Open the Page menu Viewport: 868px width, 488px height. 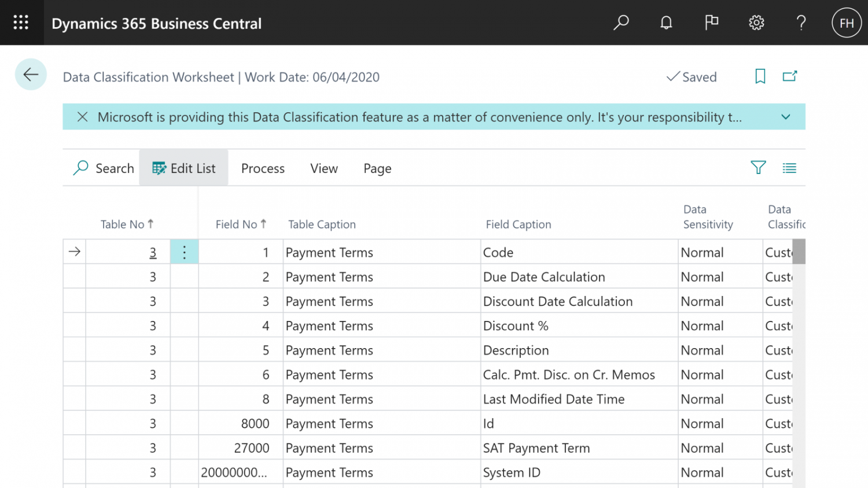(377, 168)
